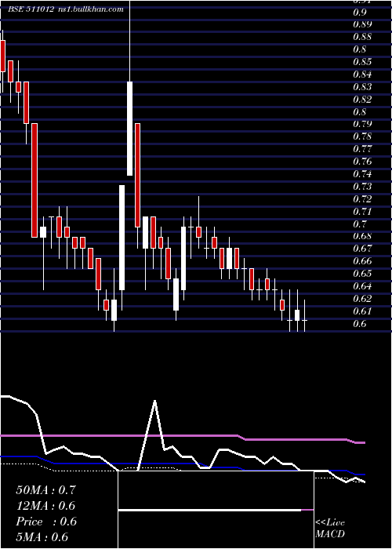Click the 0.67 price axis label

(x=362, y=249)
